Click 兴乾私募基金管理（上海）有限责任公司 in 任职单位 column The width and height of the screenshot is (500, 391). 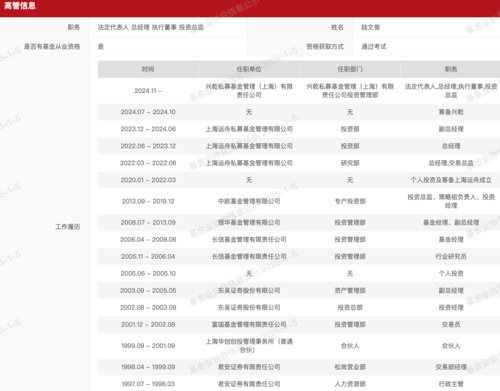point(249,91)
